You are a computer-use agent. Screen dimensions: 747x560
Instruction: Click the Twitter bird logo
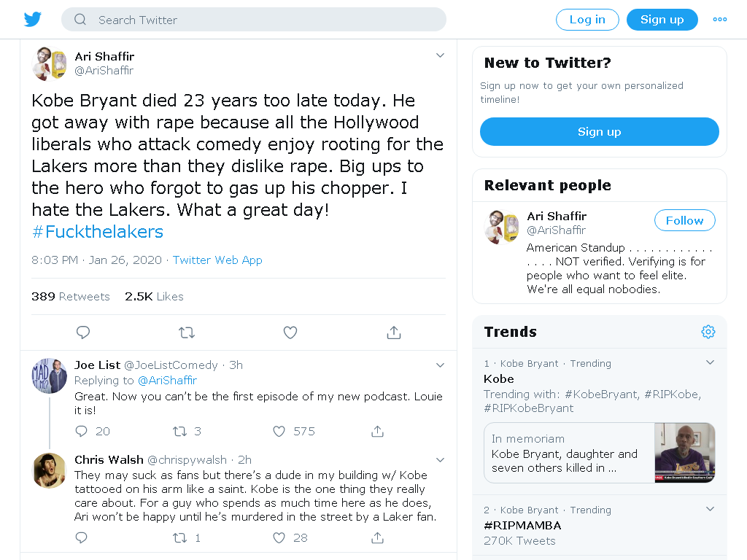tap(32, 20)
